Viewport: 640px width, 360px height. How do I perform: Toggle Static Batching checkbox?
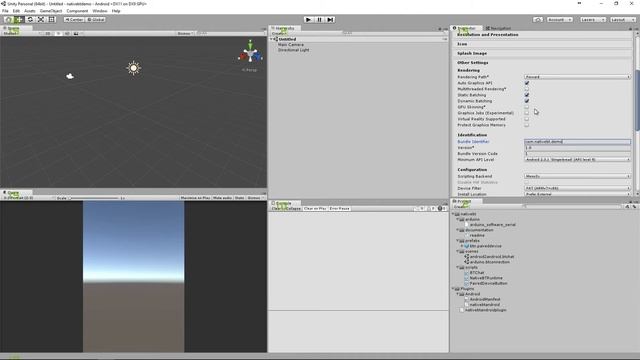tap(527, 95)
